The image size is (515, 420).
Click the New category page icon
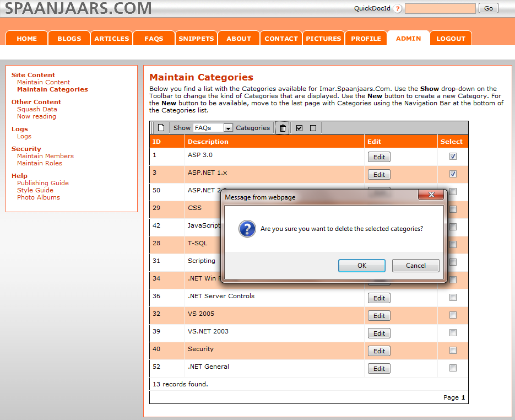click(x=161, y=128)
